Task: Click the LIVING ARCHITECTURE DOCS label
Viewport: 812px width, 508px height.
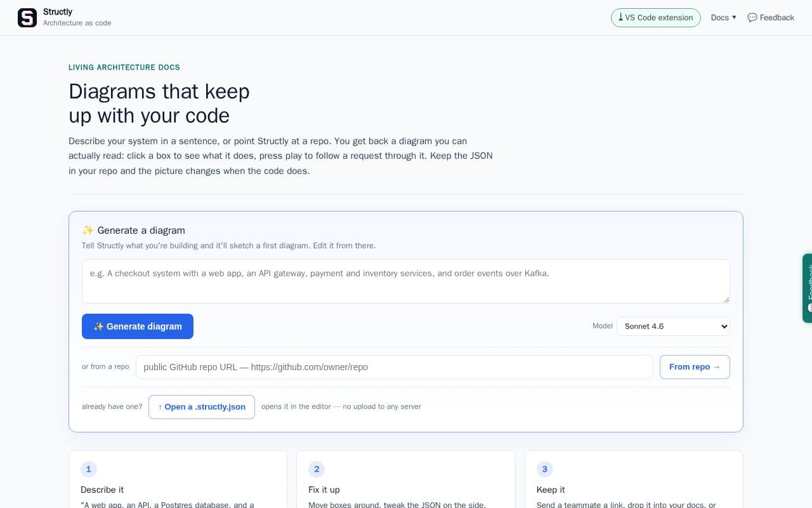Action: (124, 67)
